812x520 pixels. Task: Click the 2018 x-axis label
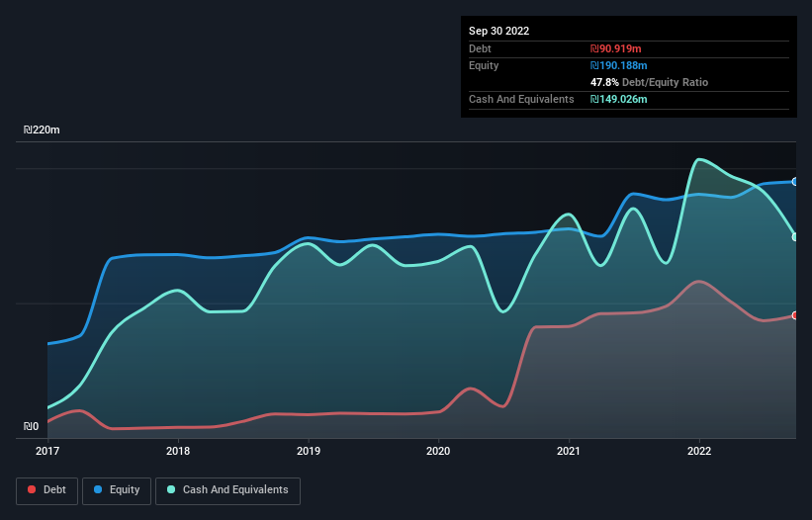coord(178,451)
